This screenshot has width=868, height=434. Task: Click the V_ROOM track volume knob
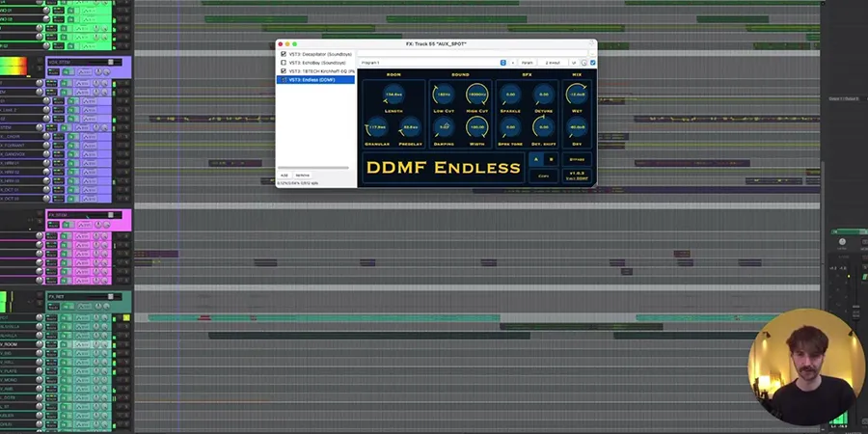40,344
